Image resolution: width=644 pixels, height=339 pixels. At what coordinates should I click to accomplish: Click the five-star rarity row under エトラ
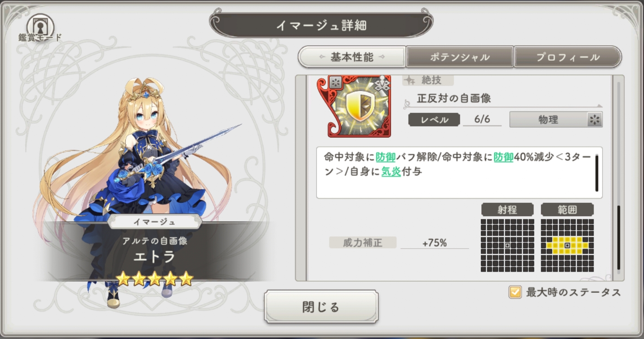[155, 279]
